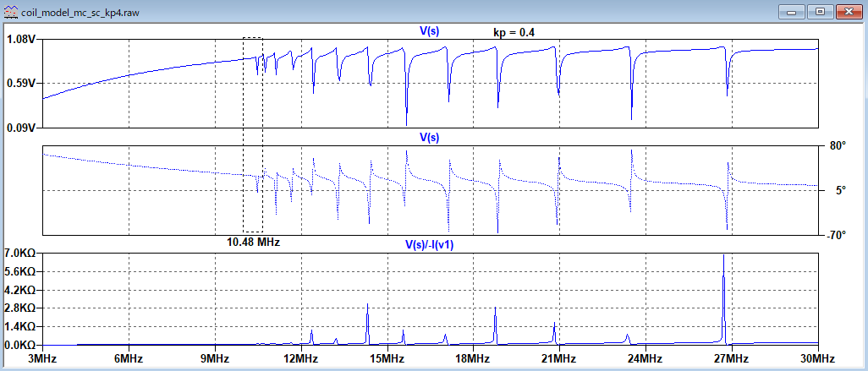Click the 6MHz frequency axis label

pyautogui.click(x=129, y=358)
